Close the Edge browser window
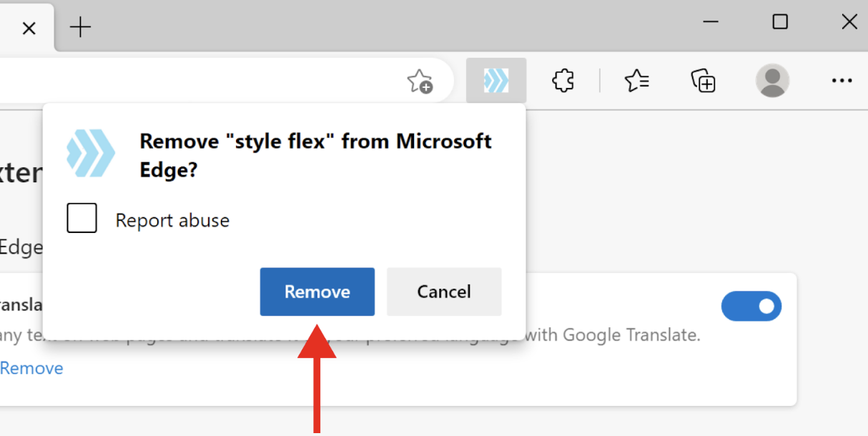This screenshot has width=868, height=436. pyautogui.click(x=849, y=22)
